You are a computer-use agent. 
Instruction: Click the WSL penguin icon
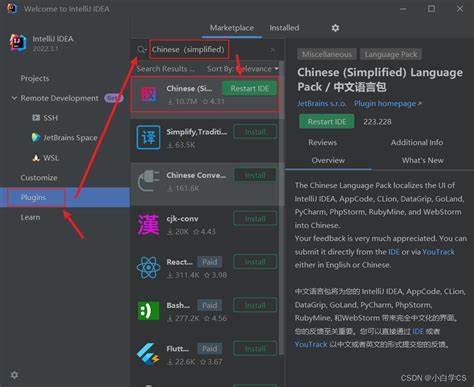click(36, 158)
